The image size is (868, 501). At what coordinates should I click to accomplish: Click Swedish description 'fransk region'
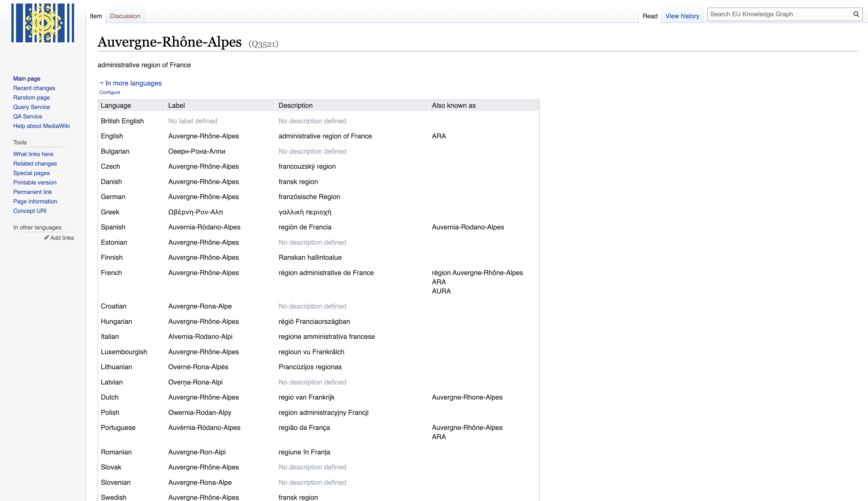pyautogui.click(x=298, y=498)
